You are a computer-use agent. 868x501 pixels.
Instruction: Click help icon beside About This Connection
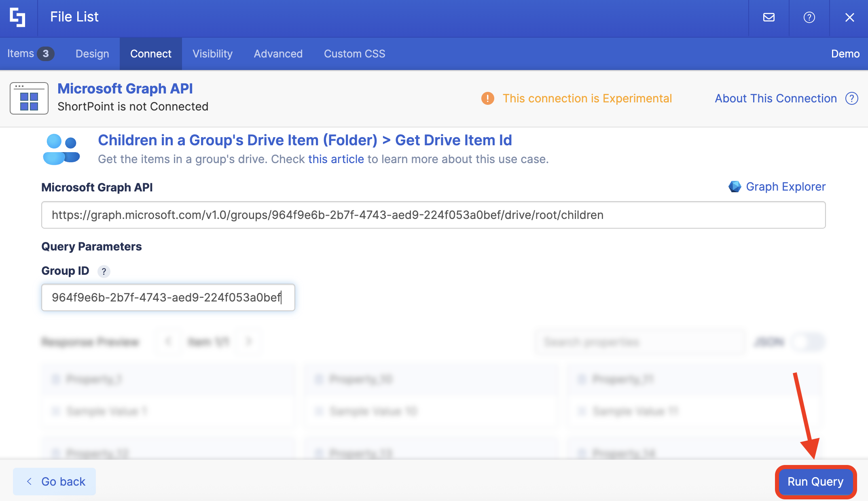[x=851, y=98]
